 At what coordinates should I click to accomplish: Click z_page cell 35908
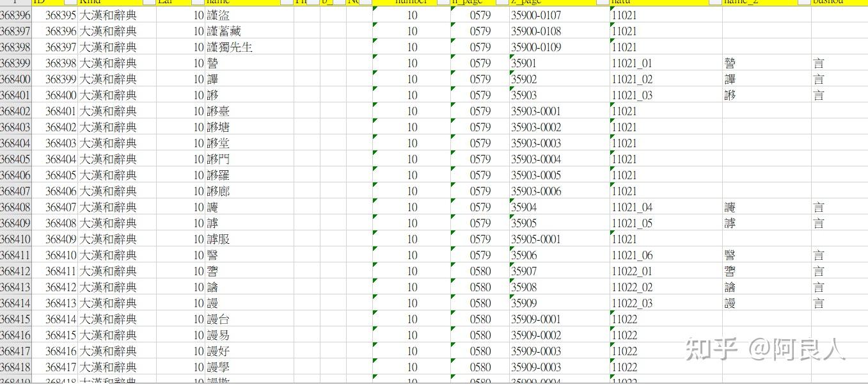(559, 287)
